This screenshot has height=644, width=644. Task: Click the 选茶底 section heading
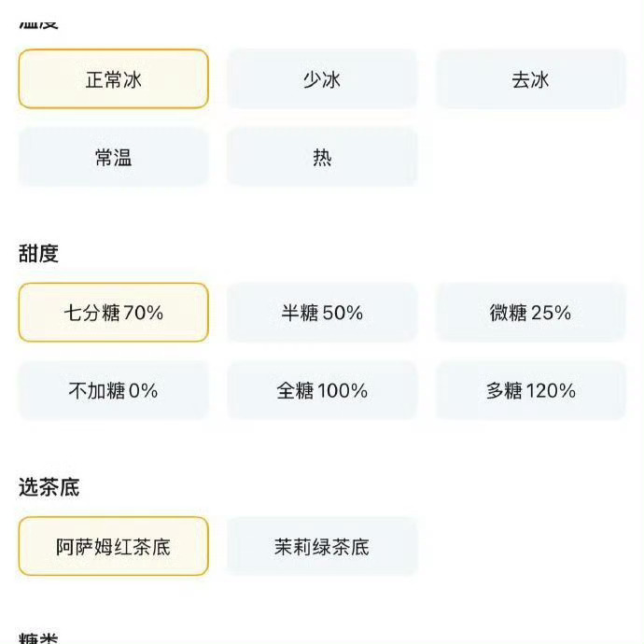click(x=49, y=487)
